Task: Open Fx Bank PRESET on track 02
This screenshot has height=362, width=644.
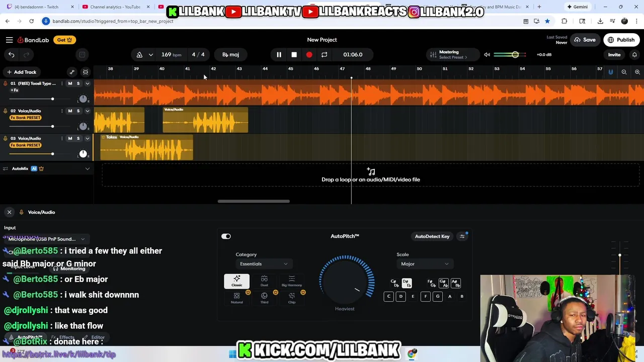Action: [25, 118]
